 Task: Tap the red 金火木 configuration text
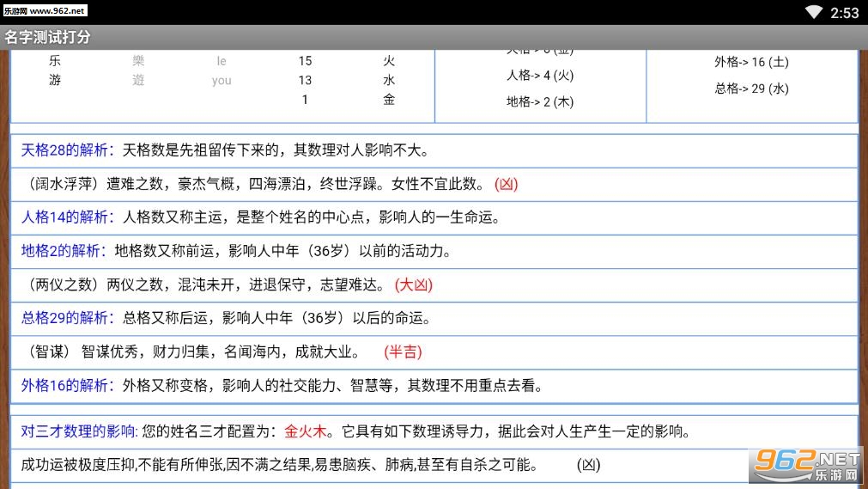306,431
